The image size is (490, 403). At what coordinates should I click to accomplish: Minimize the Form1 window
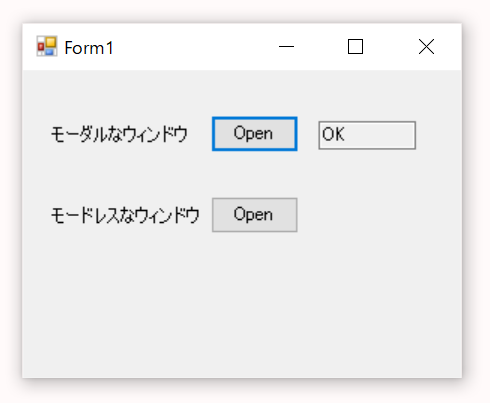(x=286, y=47)
